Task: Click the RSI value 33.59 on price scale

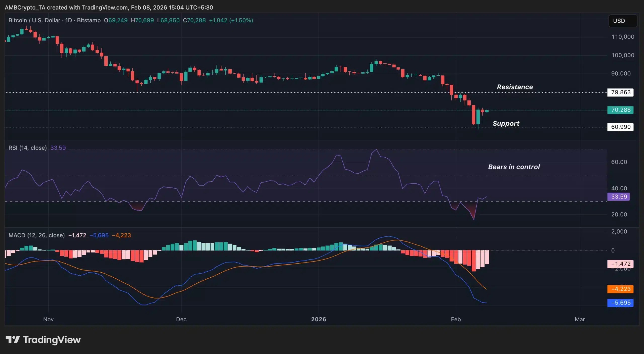Action: (619, 197)
